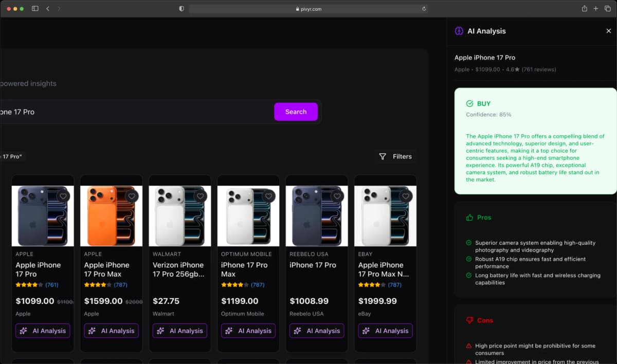Open AI Analysis for Reebelo iPhone 17 Pro

pyautogui.click(x=317, y=331)
